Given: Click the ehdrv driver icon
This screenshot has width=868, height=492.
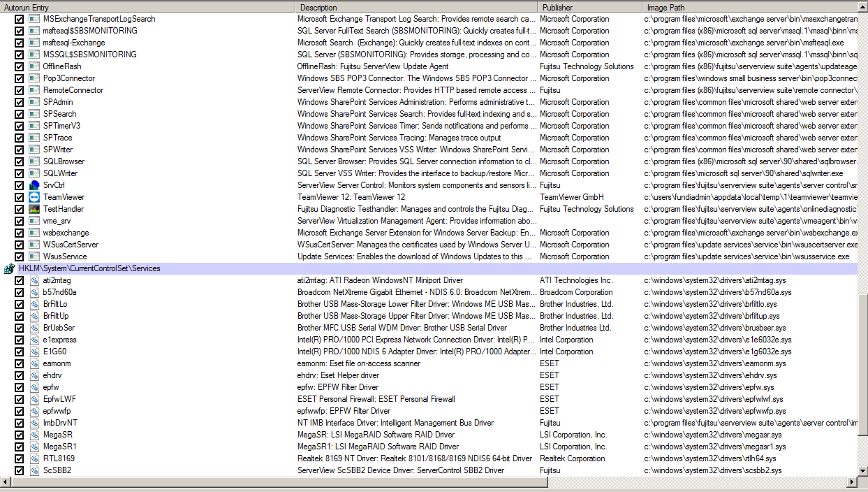Looking at the screenshot, I should coord(34,375).
